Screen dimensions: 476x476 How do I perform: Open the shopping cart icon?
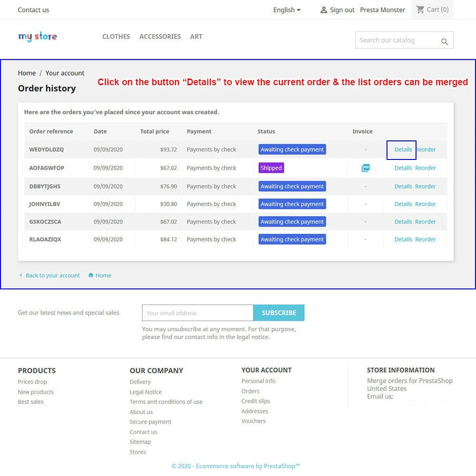point(420,10)
